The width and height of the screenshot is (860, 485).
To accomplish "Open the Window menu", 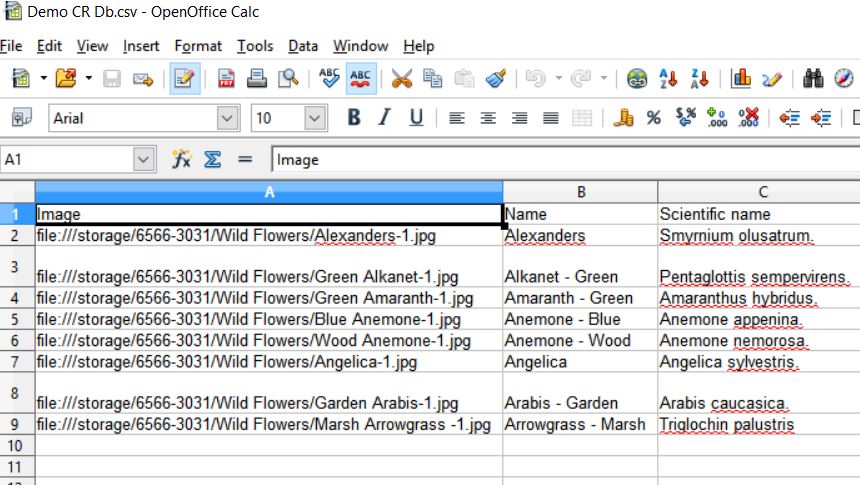I will point(361,46).
